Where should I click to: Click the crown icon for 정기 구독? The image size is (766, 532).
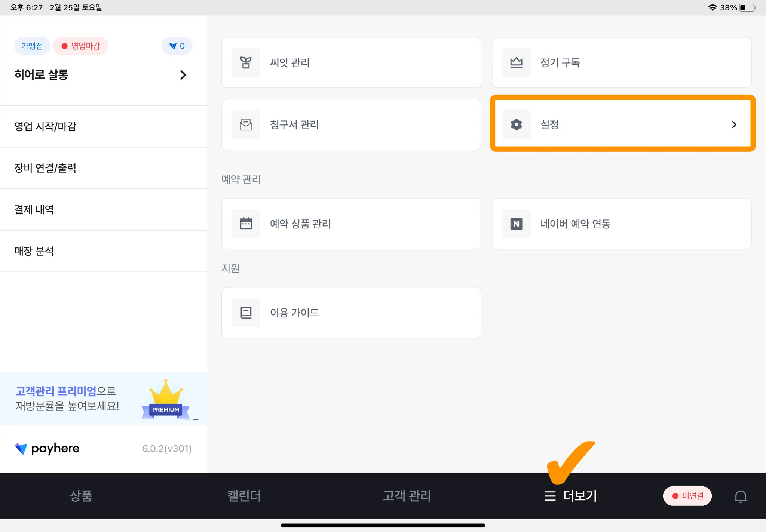point(516,62)
